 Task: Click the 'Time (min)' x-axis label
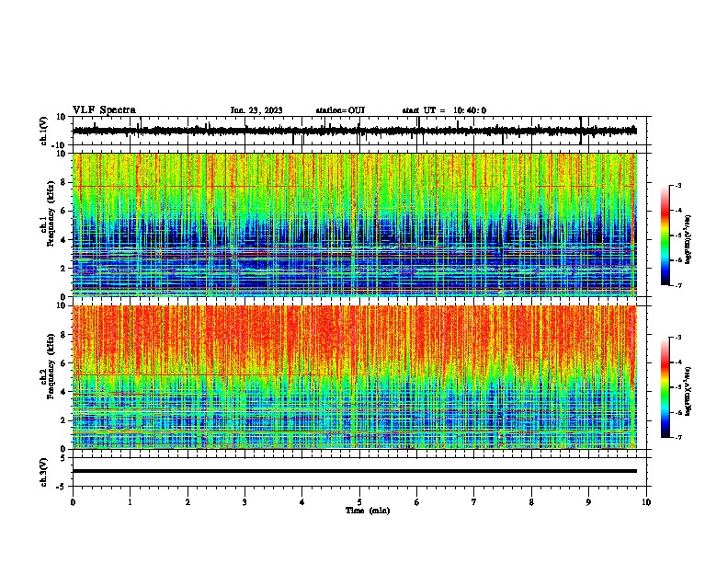coord(368,511)
